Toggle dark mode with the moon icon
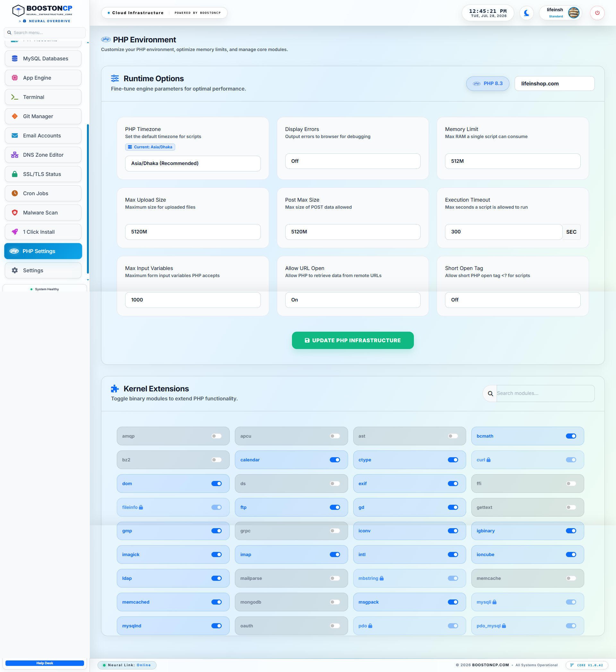 [527, 13]
